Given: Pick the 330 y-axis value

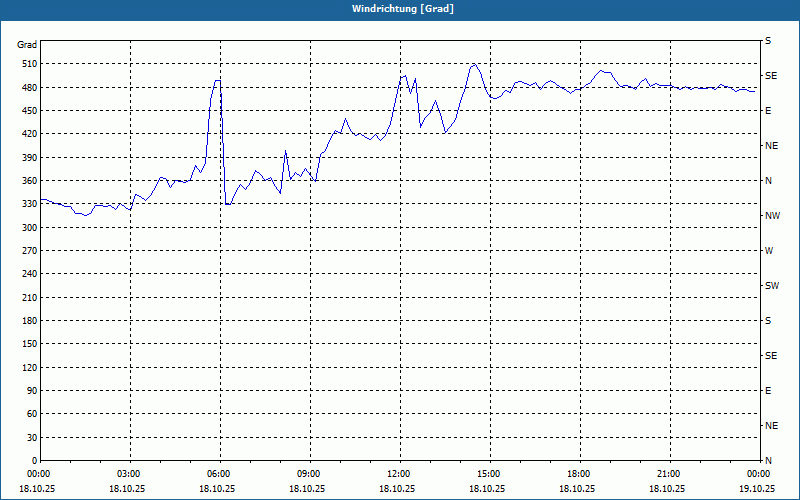Looking at the screenshot, I should (x=30, y=204).
